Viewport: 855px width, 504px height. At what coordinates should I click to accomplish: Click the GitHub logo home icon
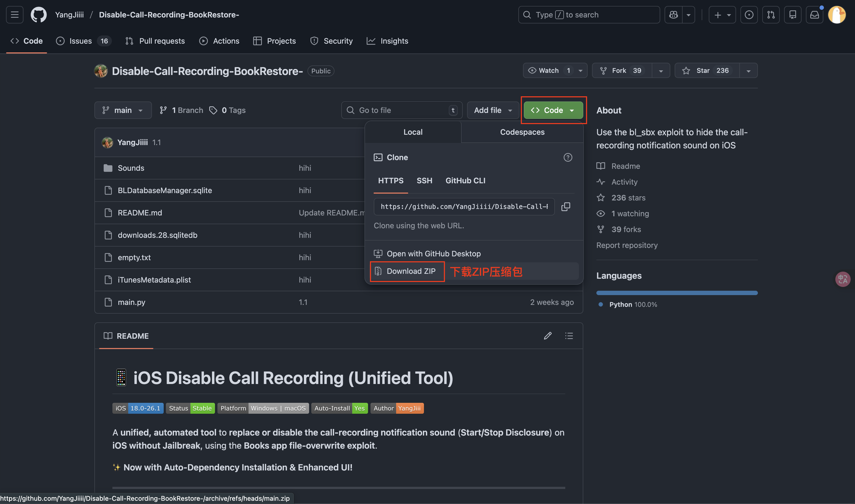39,15
